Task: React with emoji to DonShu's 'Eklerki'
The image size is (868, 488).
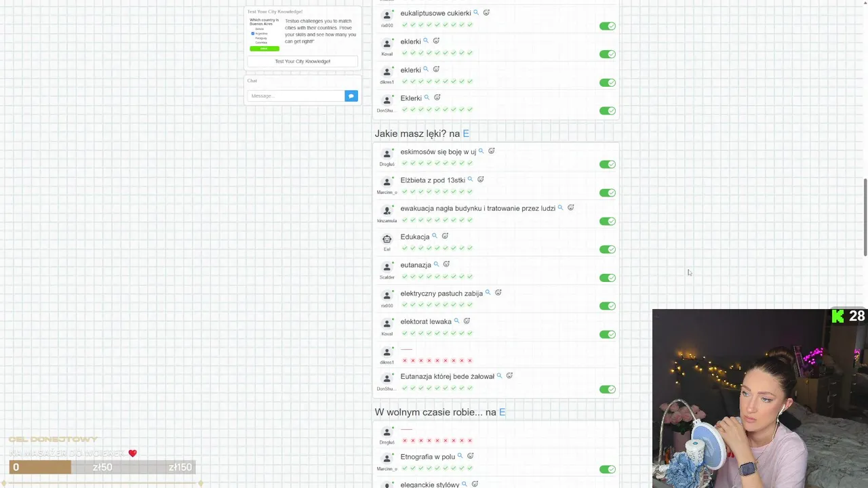Action: (x=437, y=98)
